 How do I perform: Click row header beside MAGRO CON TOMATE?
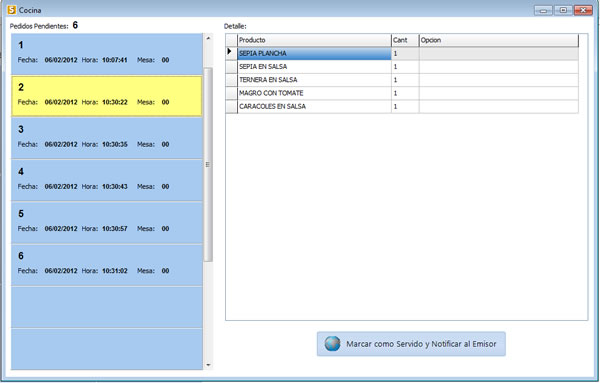(232, 93)
